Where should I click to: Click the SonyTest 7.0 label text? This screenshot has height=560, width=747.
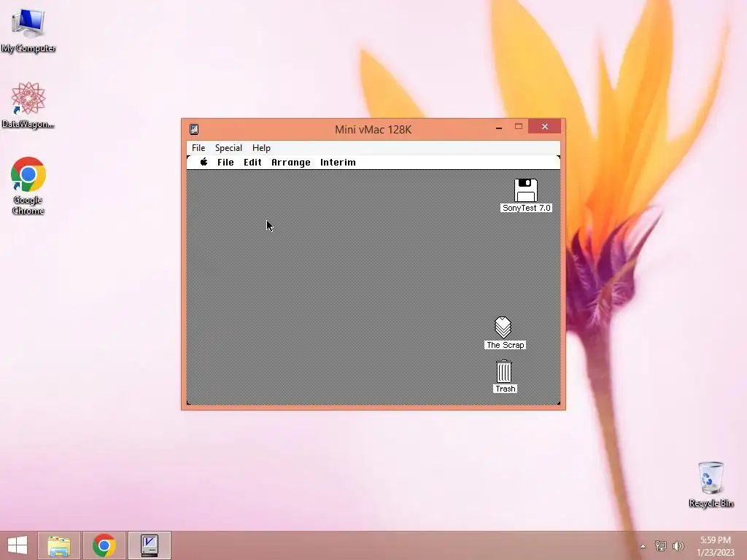[x=527, y=208]
